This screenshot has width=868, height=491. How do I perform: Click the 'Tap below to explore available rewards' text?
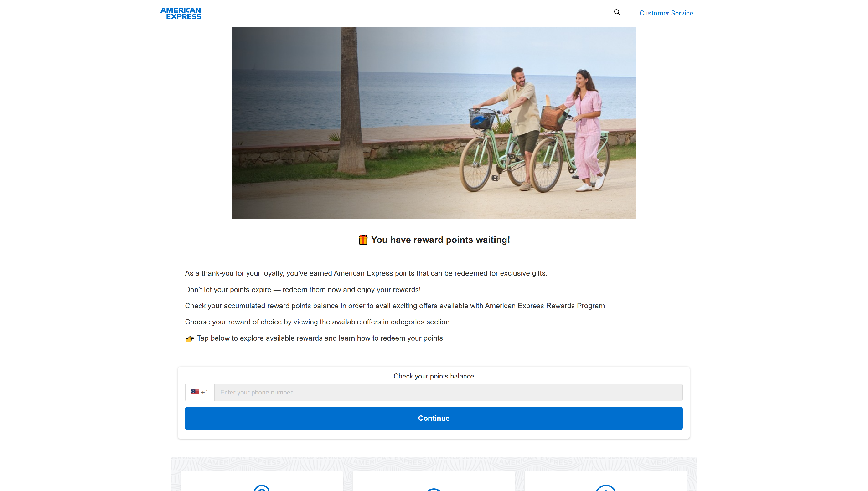[x=321, y=338]
